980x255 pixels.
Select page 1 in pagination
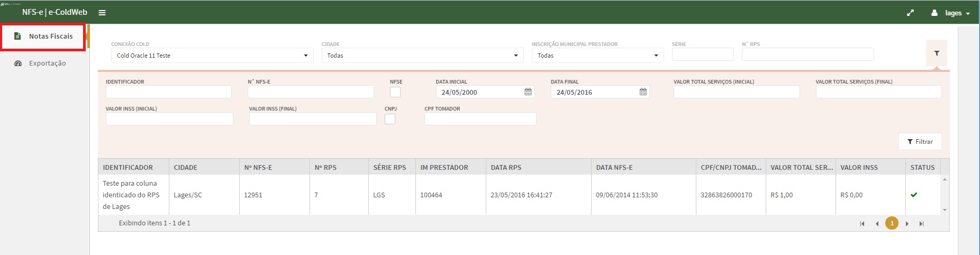pos(892,223)
